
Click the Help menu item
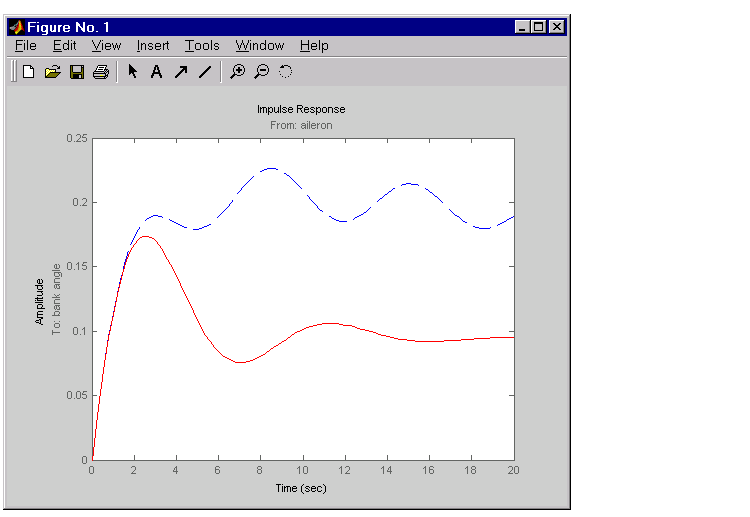pos(314,46)
